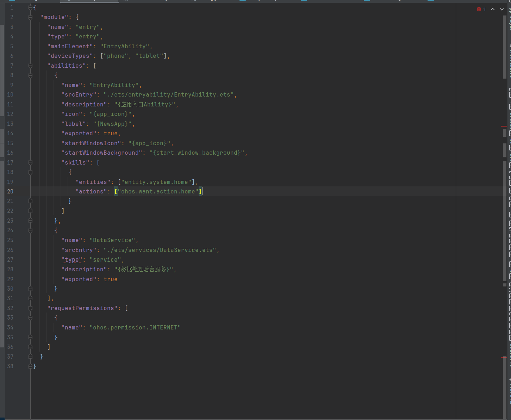Click the "{NewsApp}" label value
This screenshot has height=420, width=511.
[112, 124]
